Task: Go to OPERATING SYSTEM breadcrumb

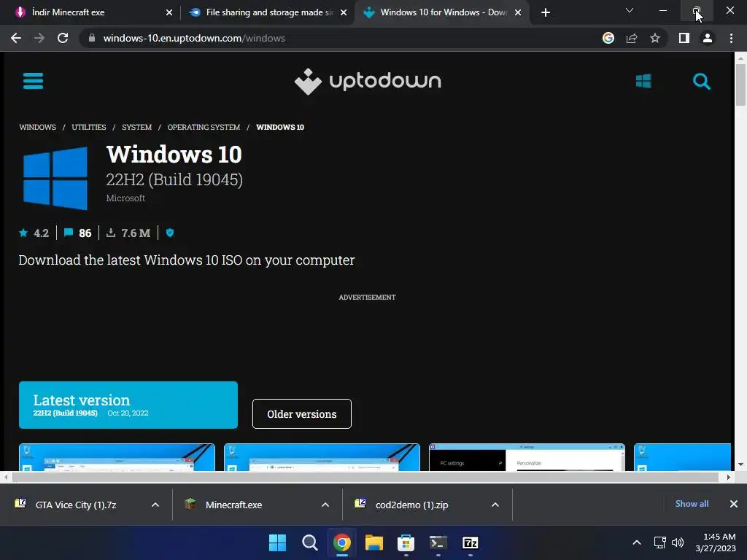Action: click(204, 127)
